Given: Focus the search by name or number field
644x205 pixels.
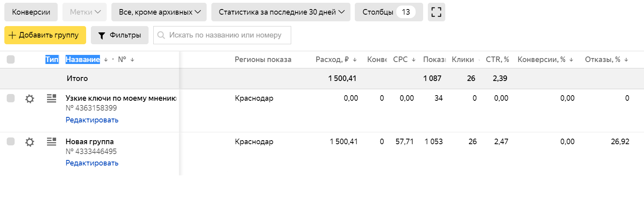Looking at the screenshot, I should (x=222, y=35).
